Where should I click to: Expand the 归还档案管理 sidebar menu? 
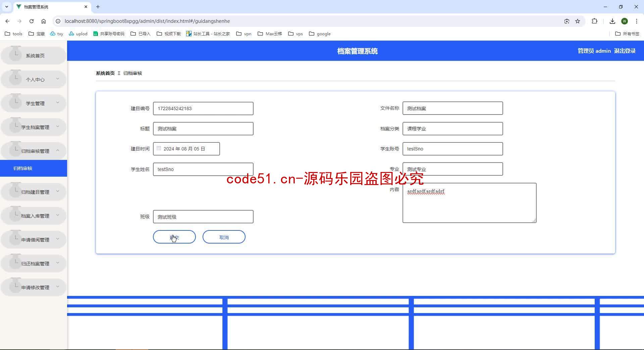point(34,264)
